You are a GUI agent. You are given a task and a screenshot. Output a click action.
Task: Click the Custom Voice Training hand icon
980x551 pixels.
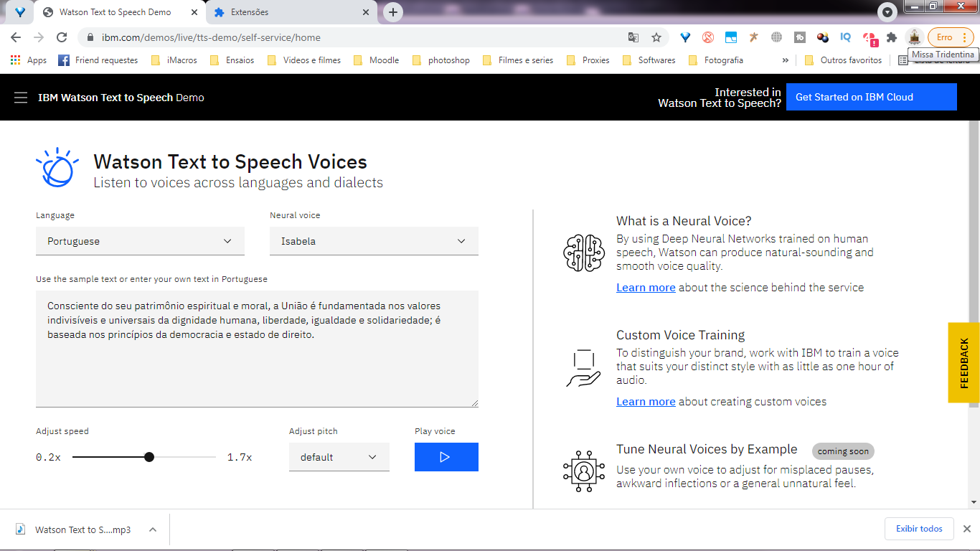[x=583, y=368]
